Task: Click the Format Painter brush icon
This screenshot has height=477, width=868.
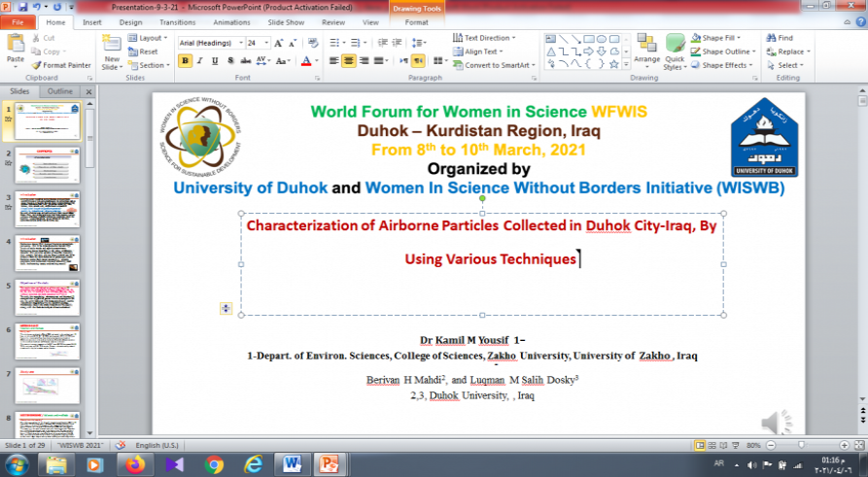Action: (x=35, y=64)
